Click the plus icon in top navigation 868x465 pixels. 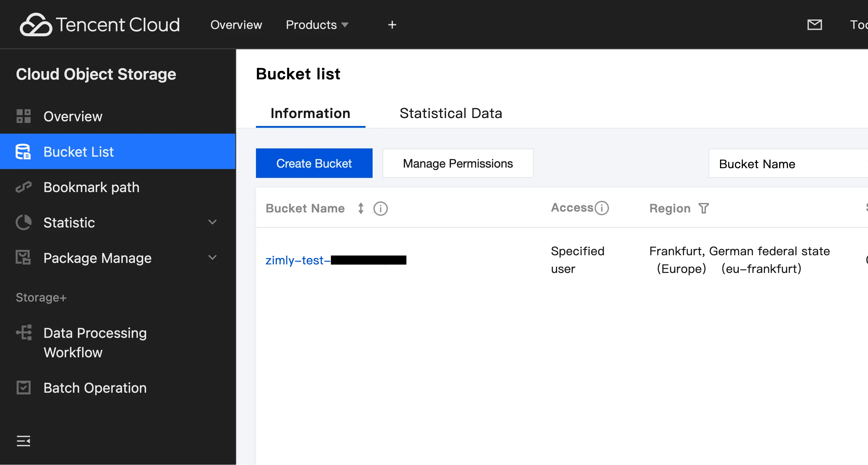click(392, 24)
